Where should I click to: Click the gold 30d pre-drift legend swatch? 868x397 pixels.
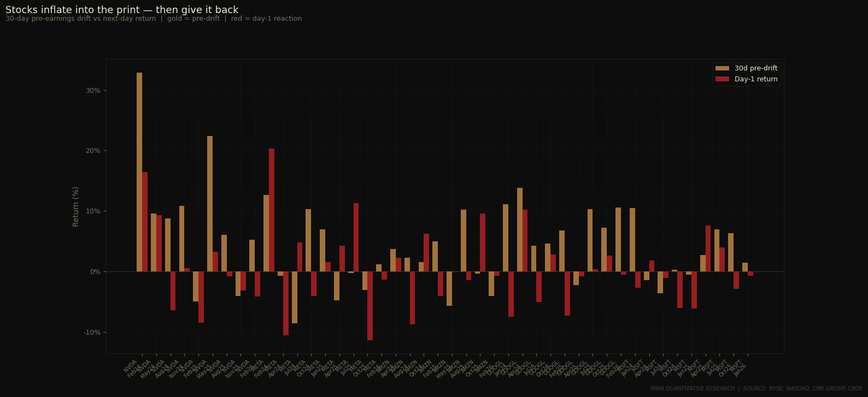pyautogui.click(x=722, y=68)
